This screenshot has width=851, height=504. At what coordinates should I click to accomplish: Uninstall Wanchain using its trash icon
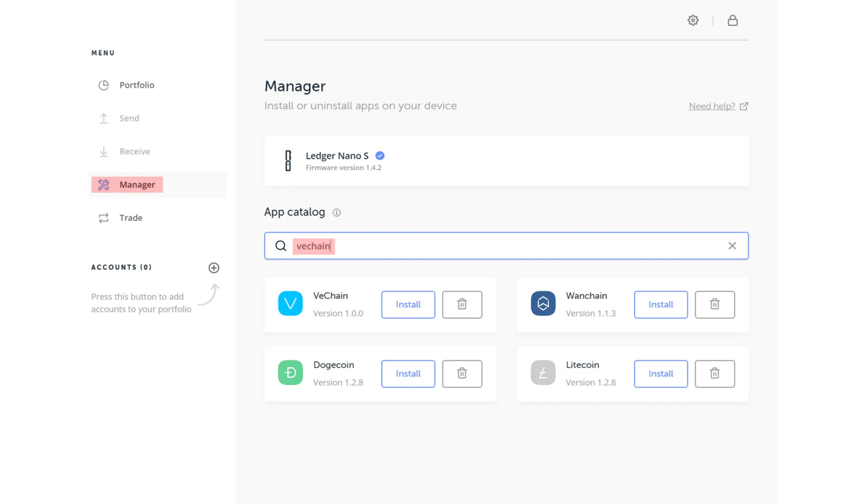(714, 305)
